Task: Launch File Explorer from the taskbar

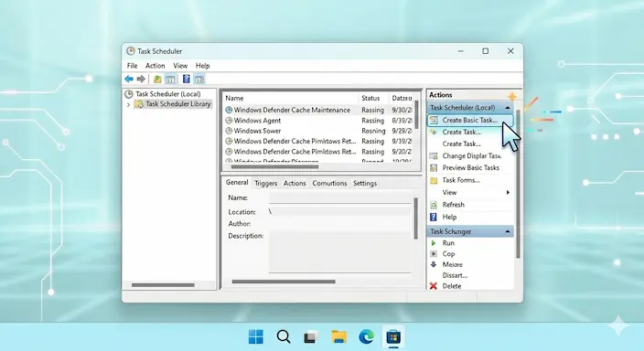Action: click(x=338, y=336)
